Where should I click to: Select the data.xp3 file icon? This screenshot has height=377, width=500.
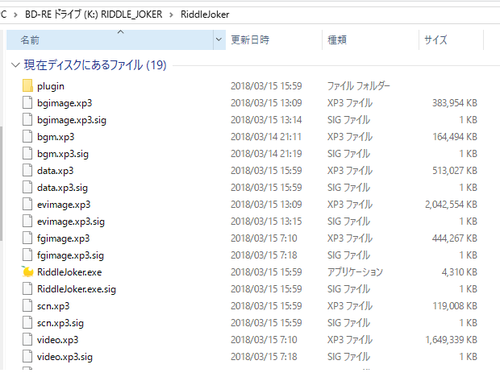point(28,170)
